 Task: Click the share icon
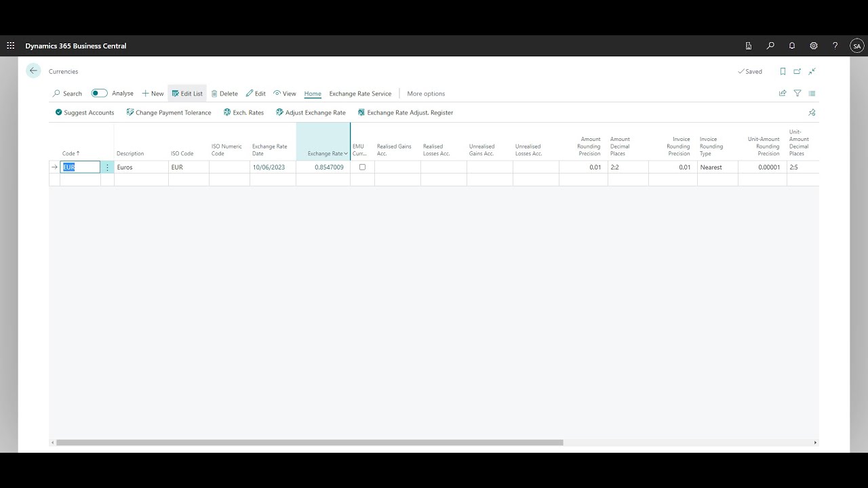click(783, 94)
